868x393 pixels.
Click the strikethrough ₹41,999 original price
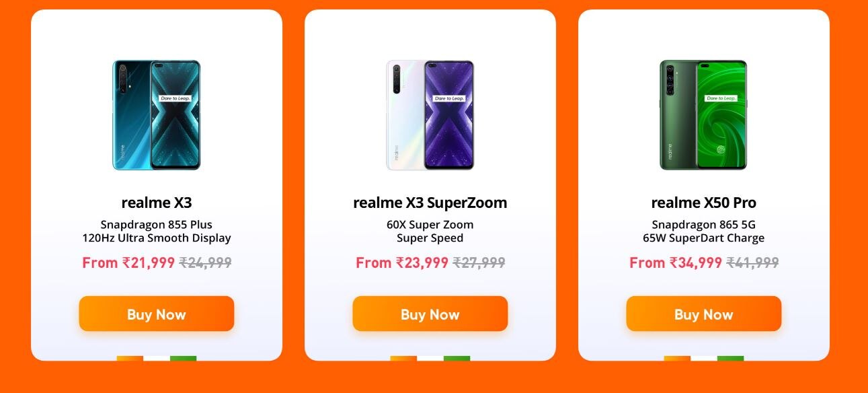[752, 263]
